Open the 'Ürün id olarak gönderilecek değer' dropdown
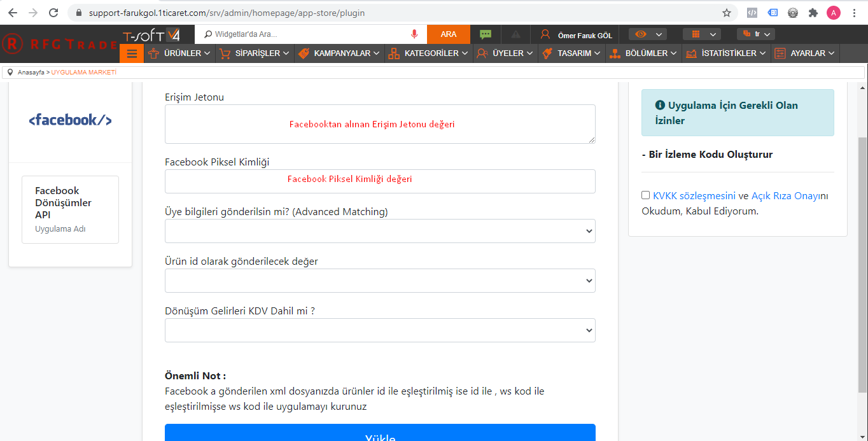868x441 pixels. pyautogui.click(x=380, y=281)
